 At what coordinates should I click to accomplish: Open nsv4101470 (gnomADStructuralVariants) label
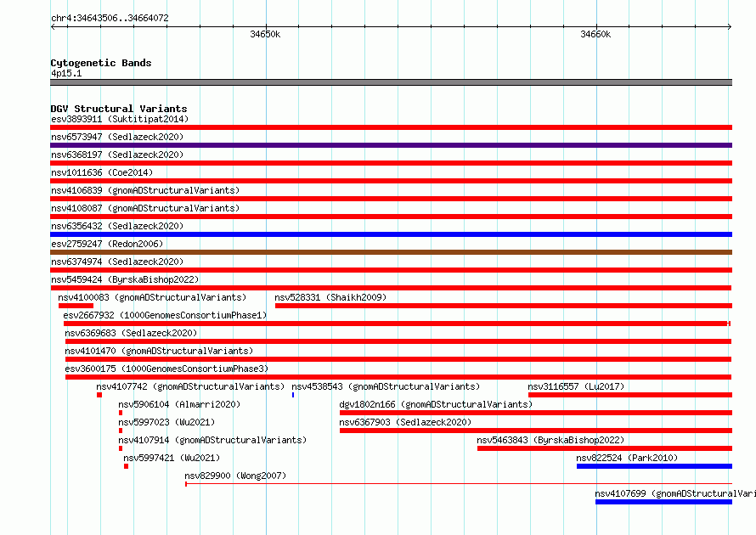(159, 351)
